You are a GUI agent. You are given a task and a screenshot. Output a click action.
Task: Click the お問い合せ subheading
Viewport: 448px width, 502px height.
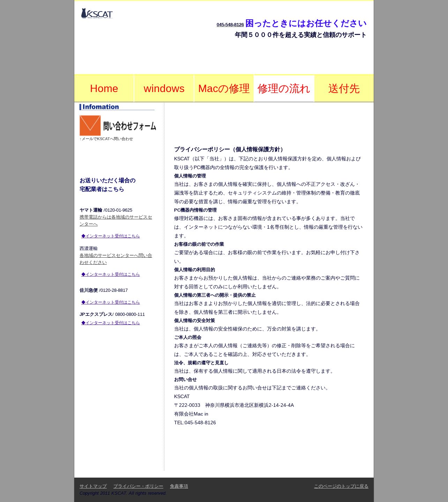[185, 380]
